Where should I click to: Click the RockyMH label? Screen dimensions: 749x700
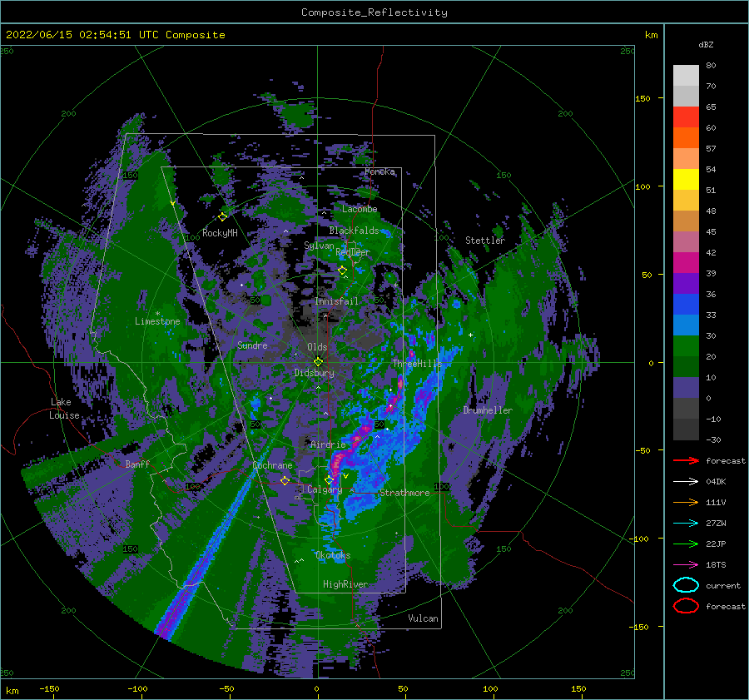(220, 233)
